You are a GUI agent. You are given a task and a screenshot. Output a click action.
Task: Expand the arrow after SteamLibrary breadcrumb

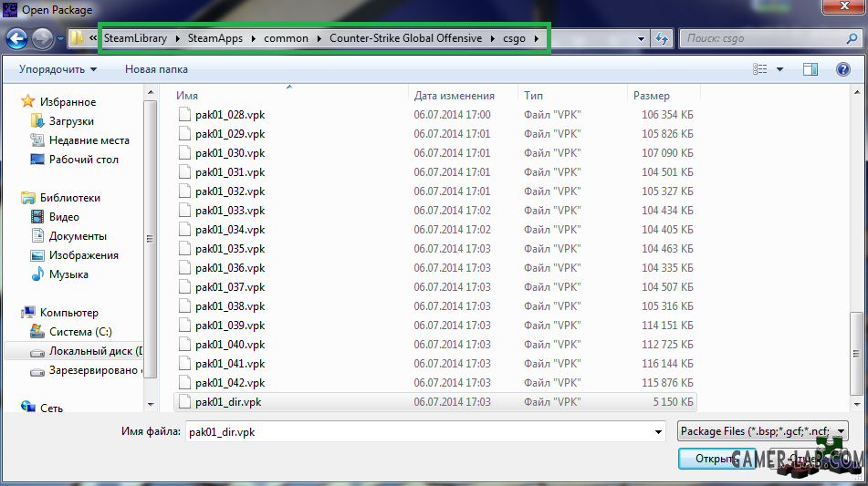click(178, 38)
